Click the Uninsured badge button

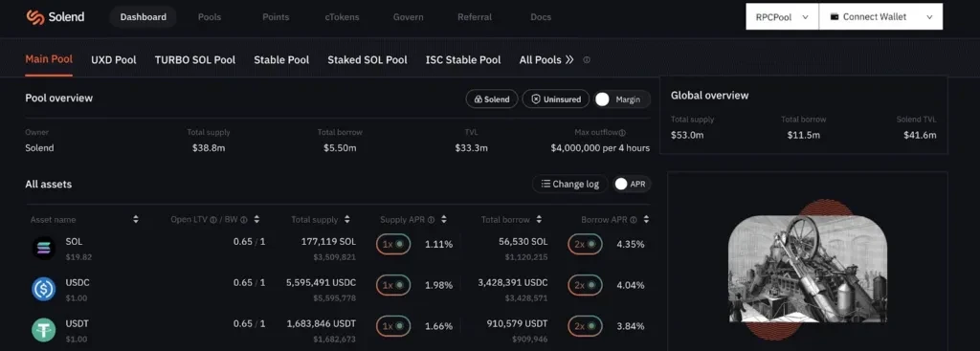click(556, 99)
